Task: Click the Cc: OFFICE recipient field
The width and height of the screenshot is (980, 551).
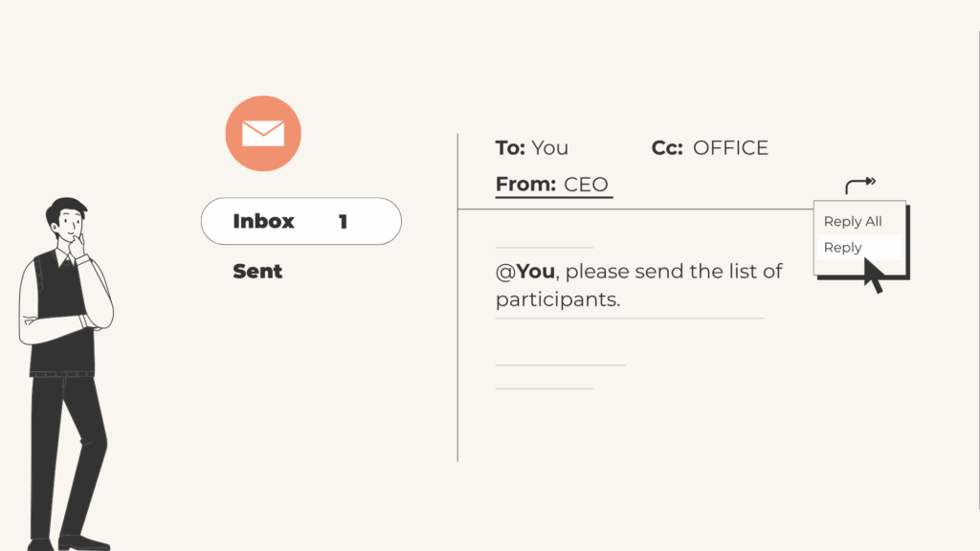Action: tap(710, 148)
